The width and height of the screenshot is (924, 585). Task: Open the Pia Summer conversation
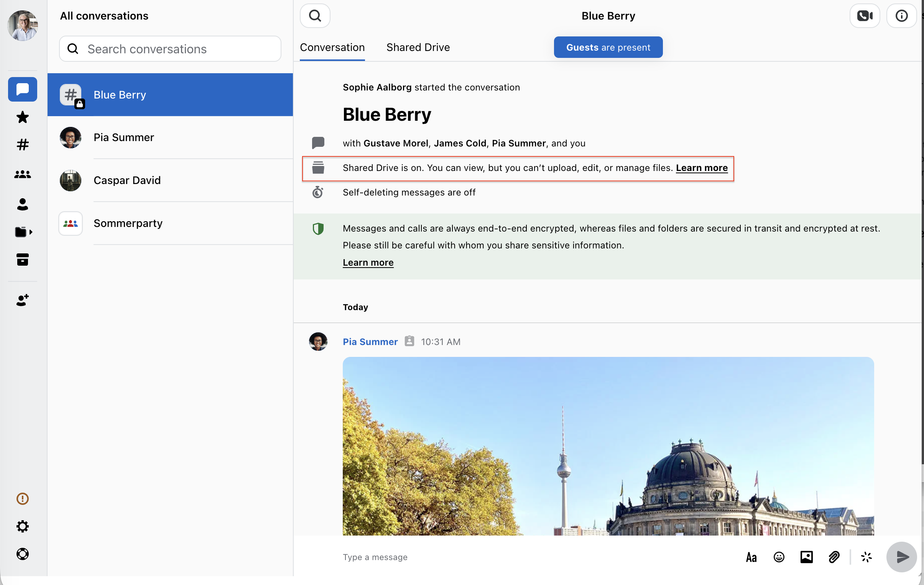point(170,137)
